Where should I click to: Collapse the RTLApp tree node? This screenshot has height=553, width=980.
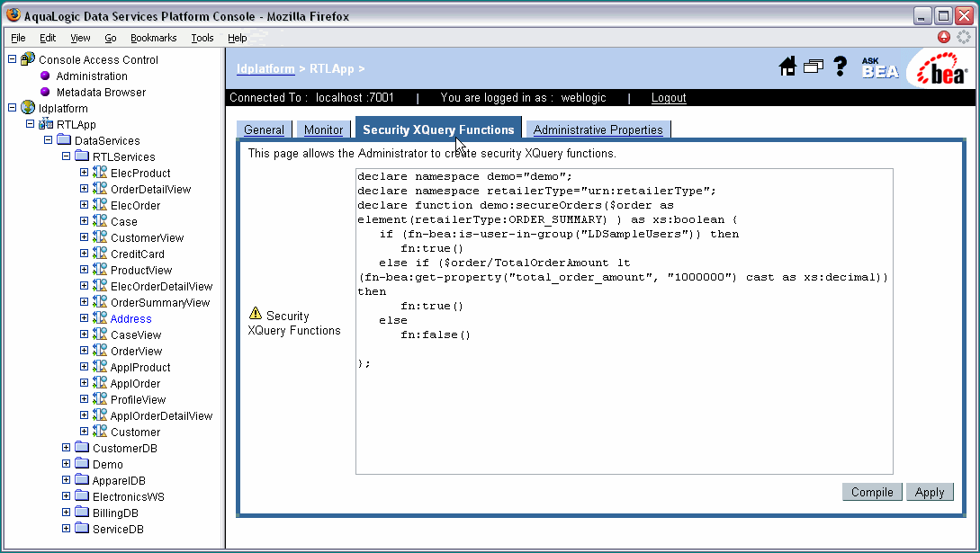tap(30, 123)
